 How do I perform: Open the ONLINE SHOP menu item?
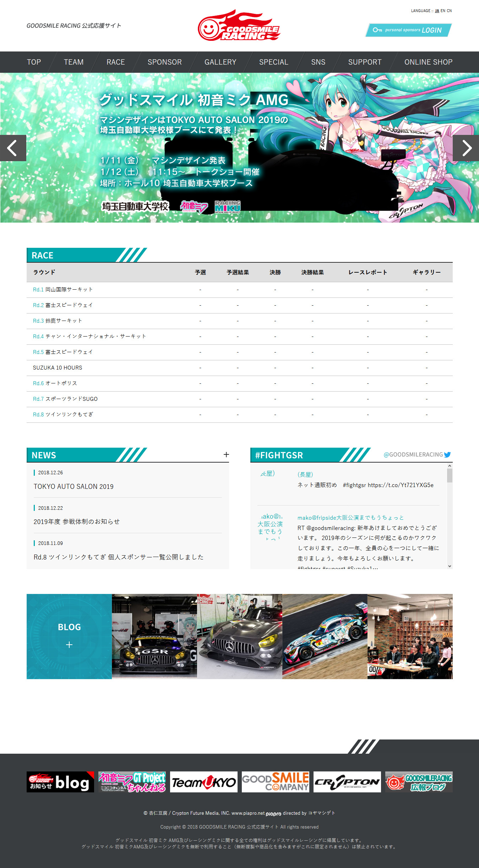coord(429,62)
